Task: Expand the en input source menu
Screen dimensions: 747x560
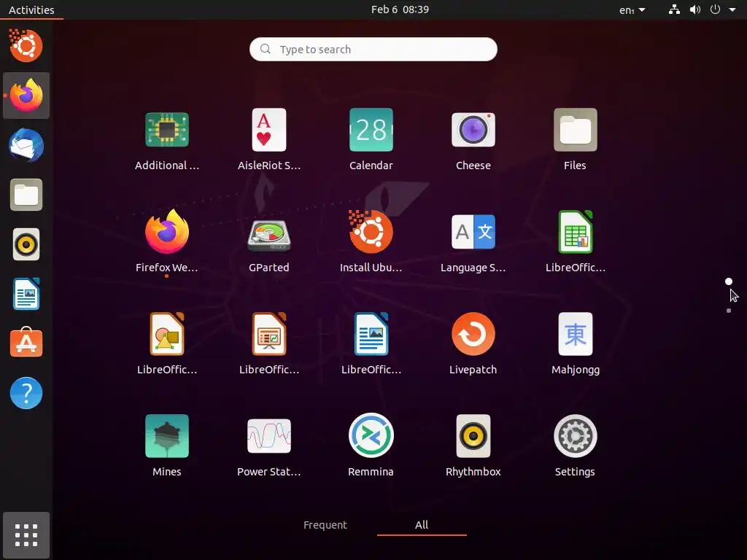Action: pyautogui.click(x=632, y=9)
